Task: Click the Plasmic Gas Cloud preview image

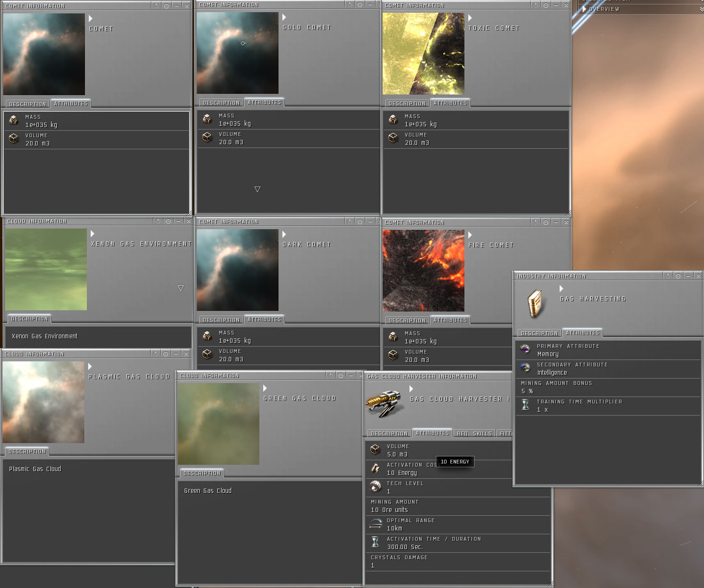Action: pos(43,402)
